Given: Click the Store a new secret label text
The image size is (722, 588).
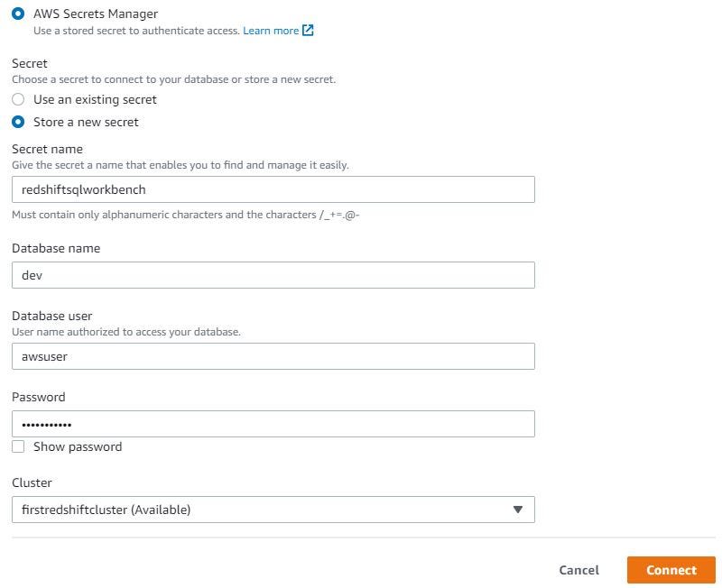Looking at the screenshot, I should (86, 122).
